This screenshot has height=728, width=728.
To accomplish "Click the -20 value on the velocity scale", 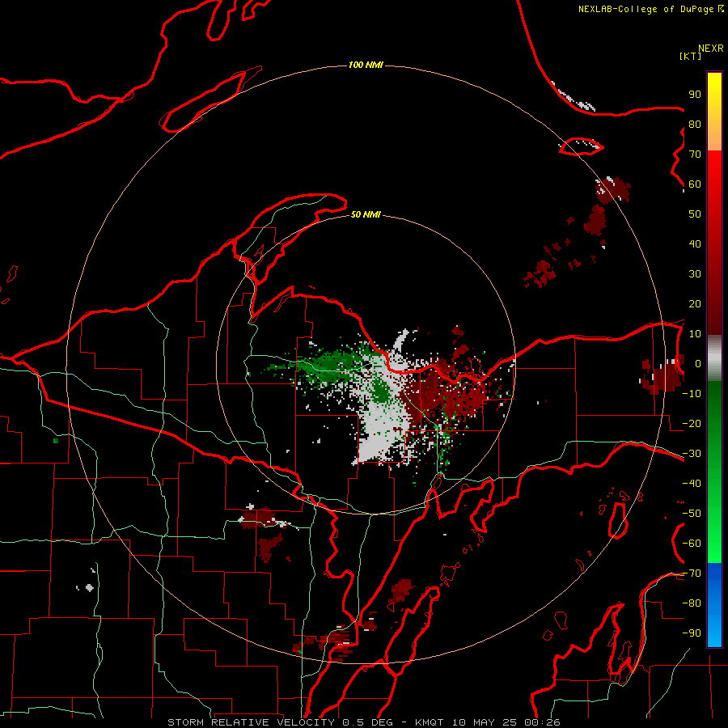I will click(692, 423).
